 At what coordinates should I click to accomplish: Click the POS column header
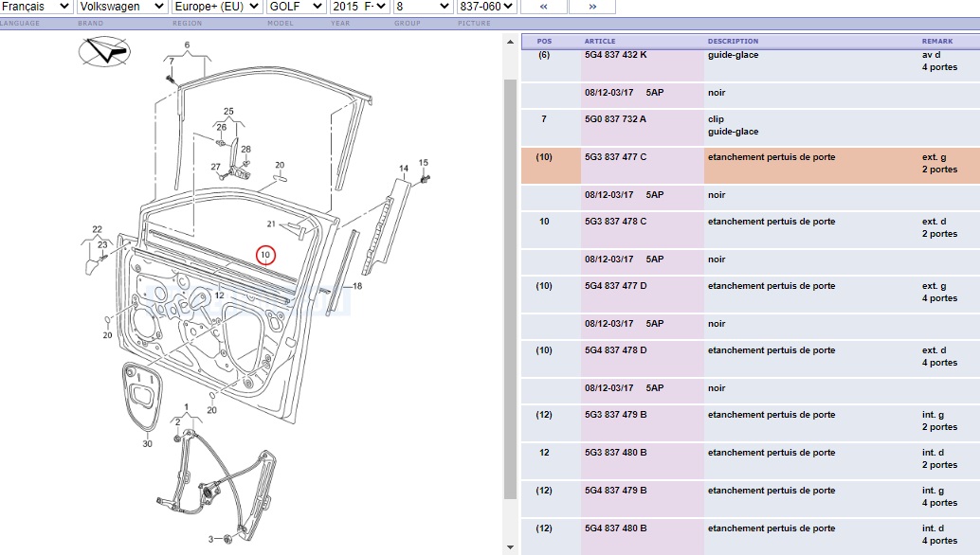tap(544, 42)
